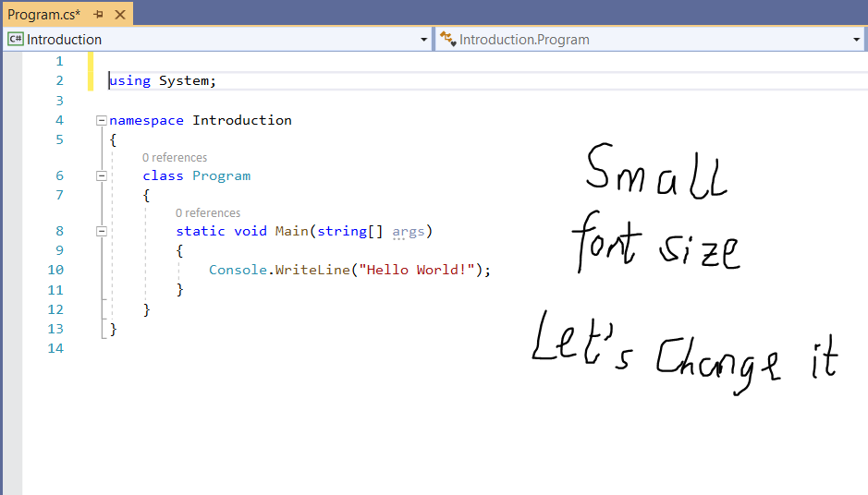Click the 'namespace' keyword on line 4
The width and height of the screenshot is (868, 495).
tap(146, 121)
